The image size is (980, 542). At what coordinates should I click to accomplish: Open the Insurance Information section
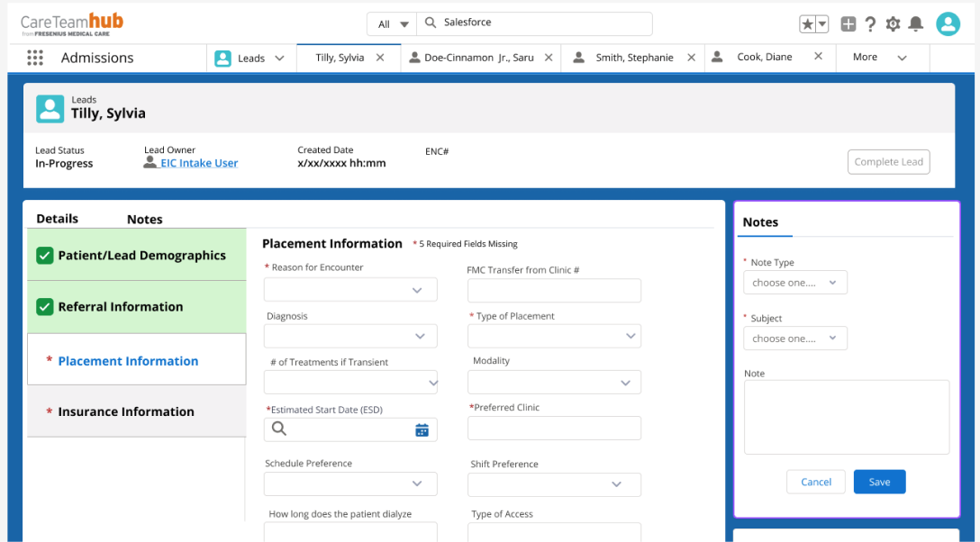[126, 411]
